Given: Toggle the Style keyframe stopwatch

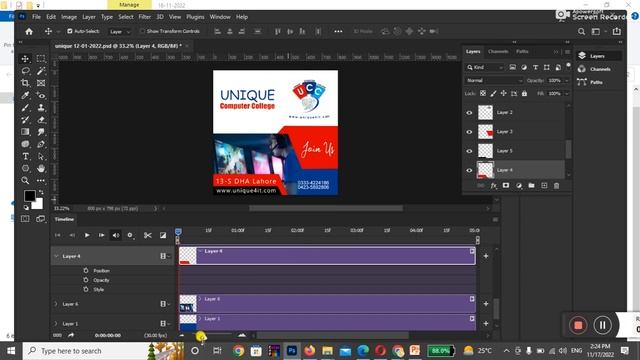Looking at the screenshot, I should point(86,289).
